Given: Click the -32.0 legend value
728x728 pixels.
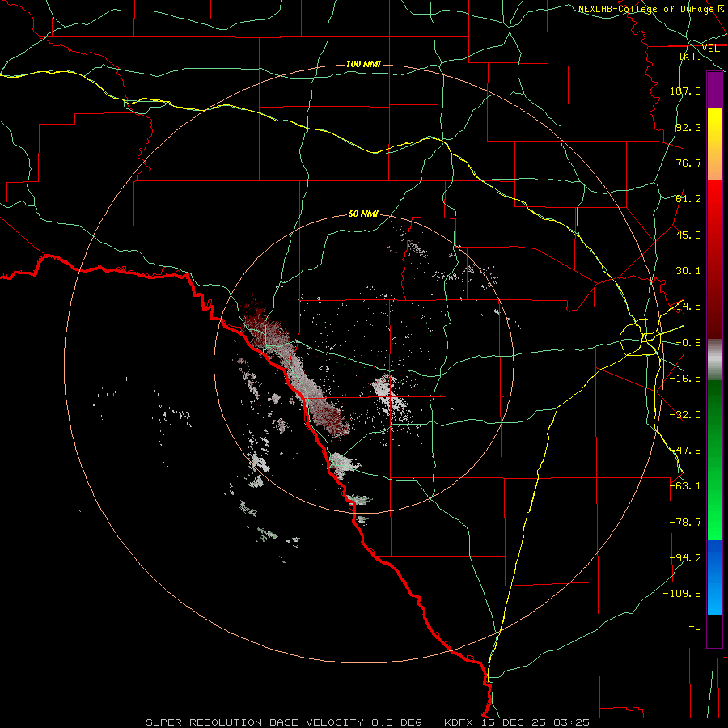Looking at the screenshot, I should pyautogui.click(x=685, y=415).
